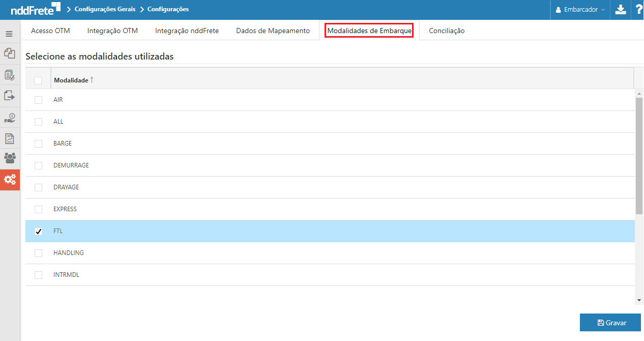Viewport: 644px width, 341px height.
Task: Open the users group sidebar icon
Action: coord(9,158)
